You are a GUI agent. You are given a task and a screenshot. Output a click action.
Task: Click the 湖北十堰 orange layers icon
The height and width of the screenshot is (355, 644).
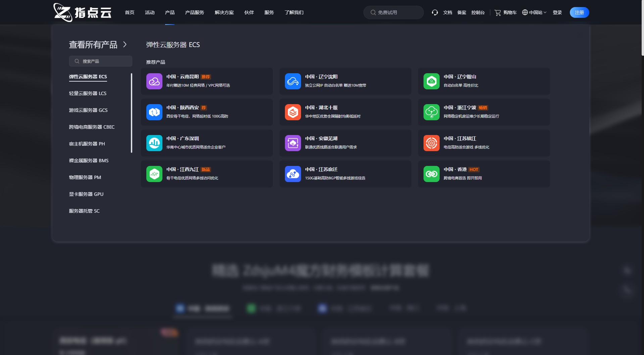click(293, 112)
